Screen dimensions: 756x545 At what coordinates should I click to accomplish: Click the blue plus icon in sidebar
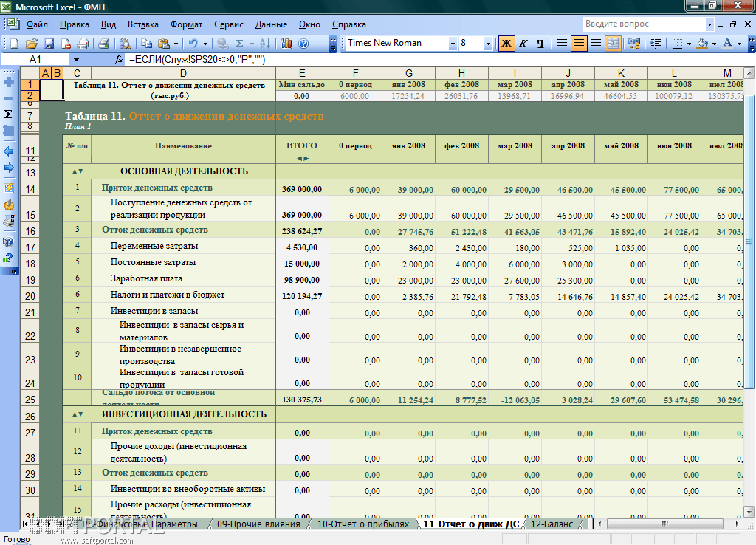pyautogui.click(x=9, y=82)
